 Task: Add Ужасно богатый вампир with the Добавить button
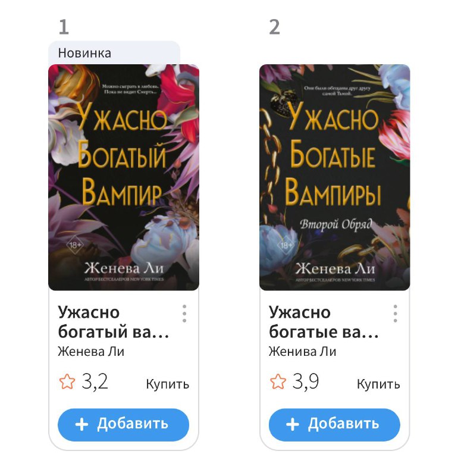point(123,425)
